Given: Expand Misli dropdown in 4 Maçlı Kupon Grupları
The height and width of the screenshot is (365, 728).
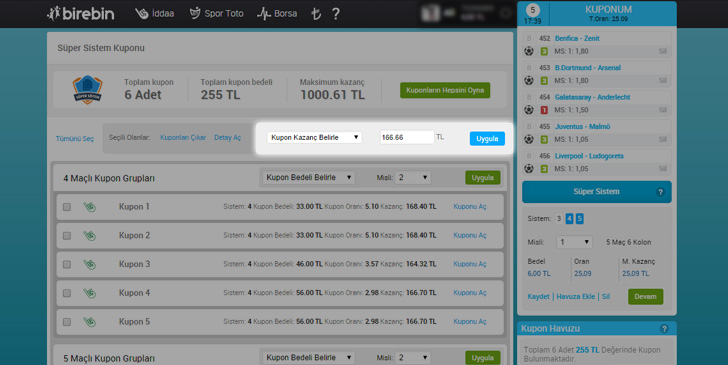Looking at the screenshot, I should click(413, 177).
